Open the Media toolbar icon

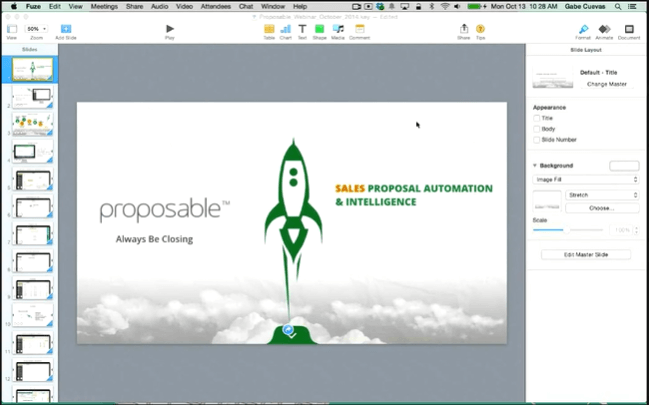tap(338, 29)
